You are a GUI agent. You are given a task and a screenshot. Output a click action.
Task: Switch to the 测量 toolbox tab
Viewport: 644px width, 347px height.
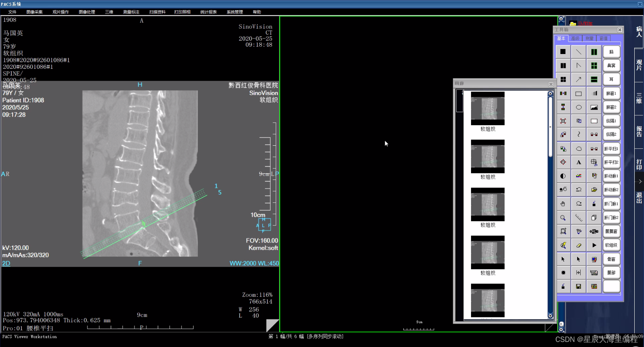[x=589, y=38]
